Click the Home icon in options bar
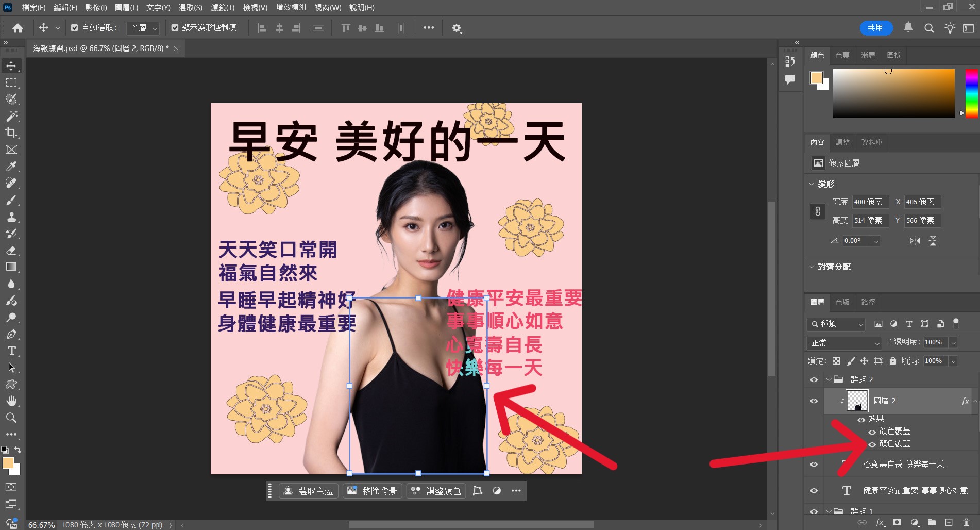This screenshot has height=530, width=980. click(x=18, y=28)
